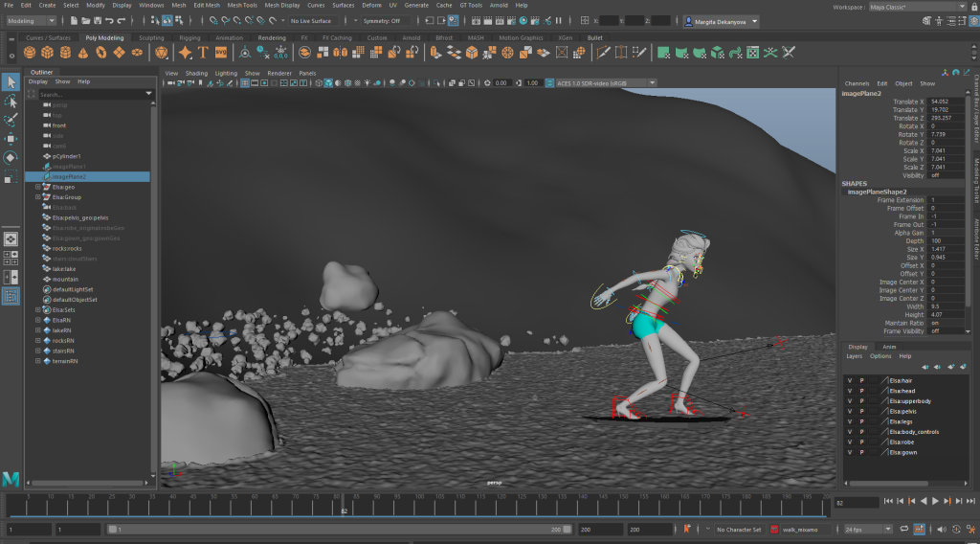This screenshot has width=980, height=544.
Task: Toggle visibility of Elsa:hair layer
Action: (x=850, y=380)
